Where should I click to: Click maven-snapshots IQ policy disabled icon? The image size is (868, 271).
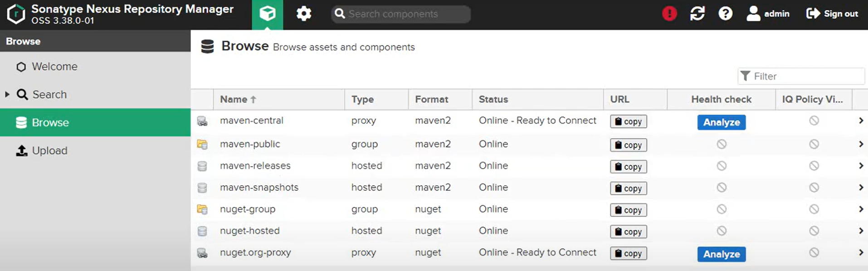coord(814,188)
